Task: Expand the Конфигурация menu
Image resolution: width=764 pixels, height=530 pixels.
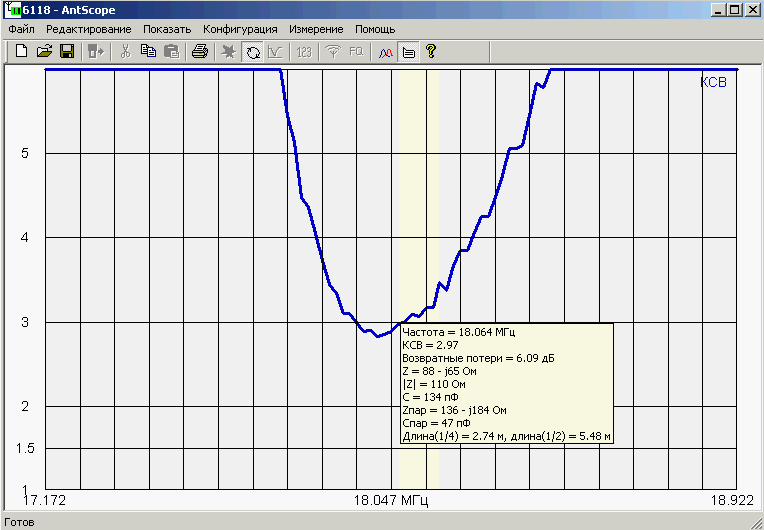Action: (x=240, y=29)
